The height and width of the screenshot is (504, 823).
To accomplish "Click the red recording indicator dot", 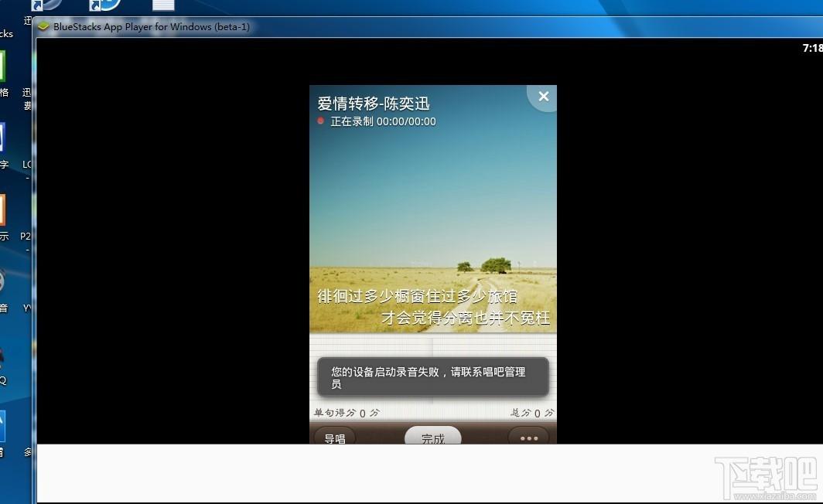I will (320, 121).
